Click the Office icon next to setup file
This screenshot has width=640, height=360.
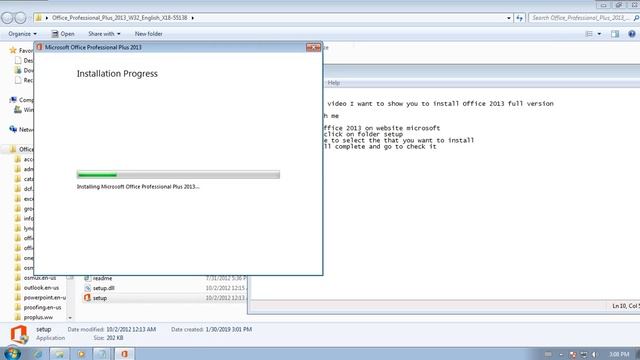click(x=87, y=298)
